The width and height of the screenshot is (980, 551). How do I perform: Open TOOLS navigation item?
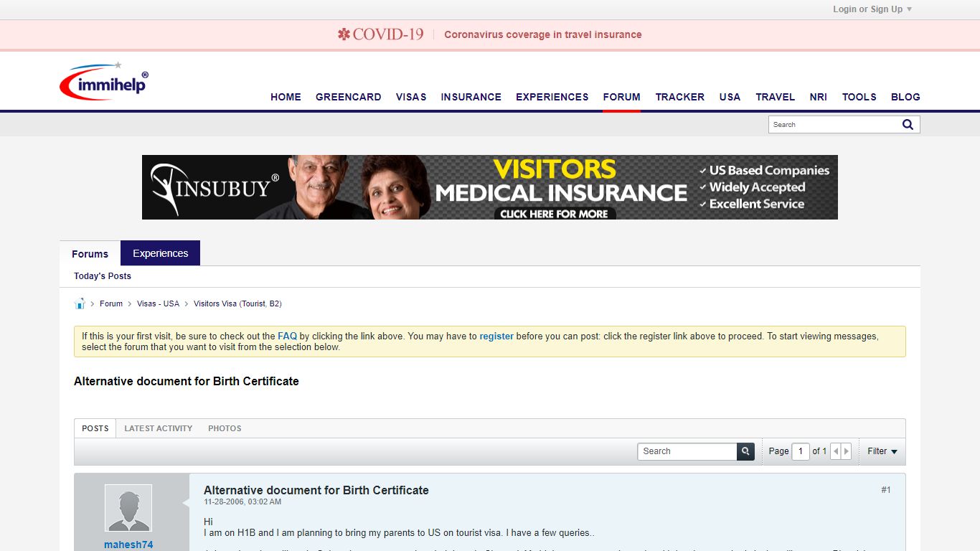859,97
